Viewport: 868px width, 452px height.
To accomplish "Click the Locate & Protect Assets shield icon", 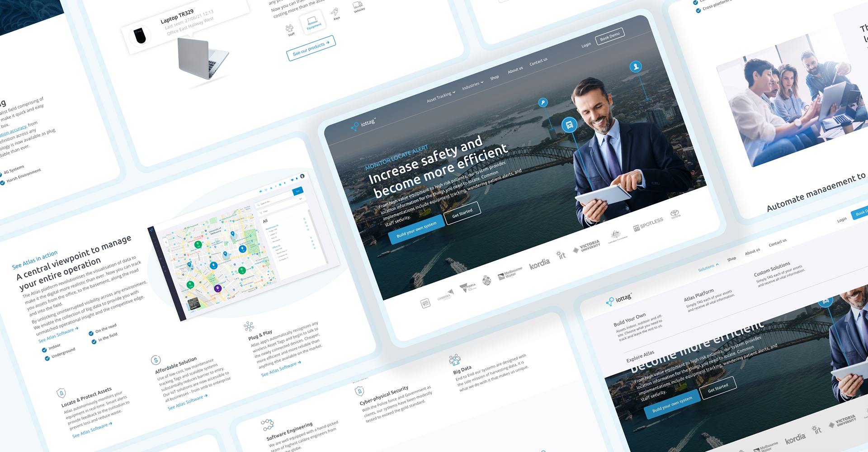I will (x=61, y=393).
